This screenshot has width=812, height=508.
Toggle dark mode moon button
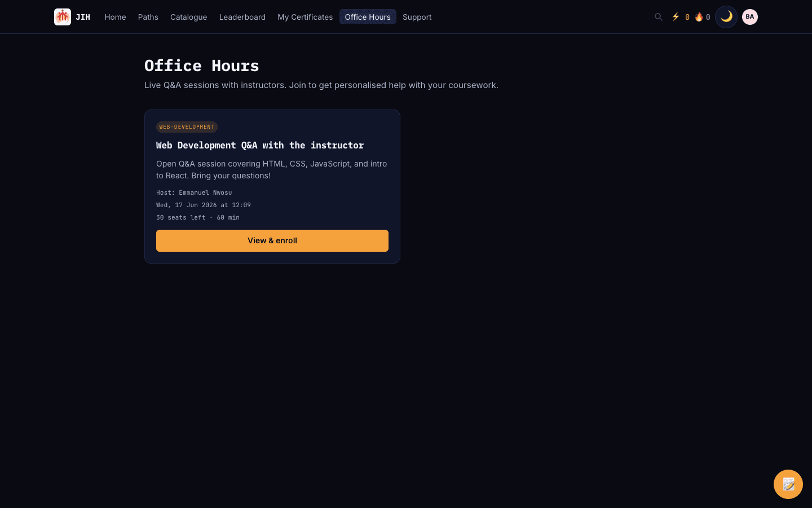pos(726,17)
